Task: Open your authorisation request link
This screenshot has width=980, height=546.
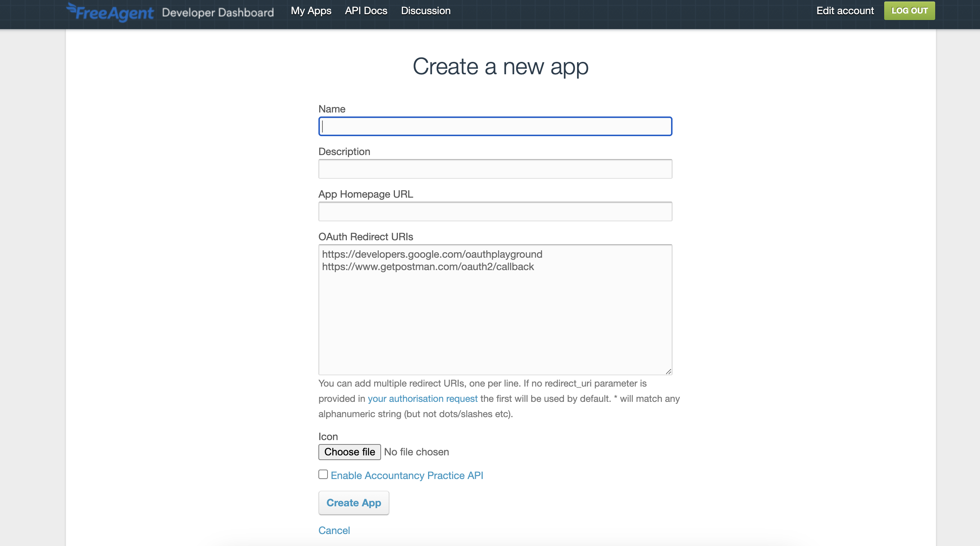Action: tap(422, 399)
